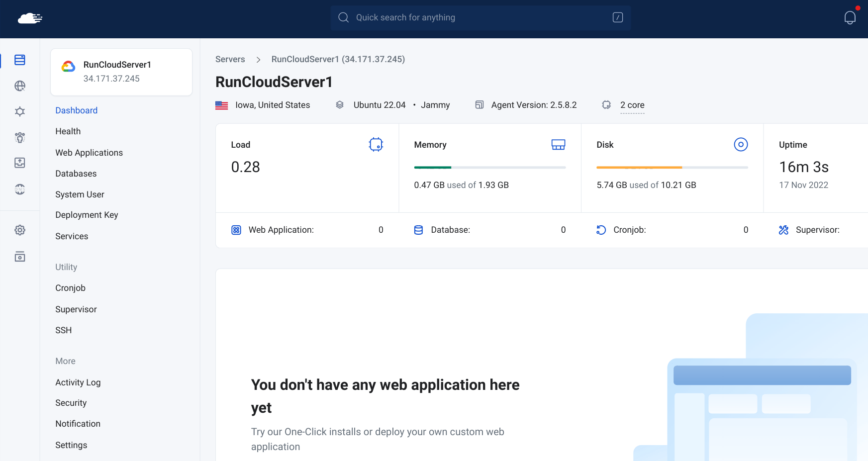Open the Servers icon in the left rail
The width and height of the screenshot is (868, 461).
(20, 60)
